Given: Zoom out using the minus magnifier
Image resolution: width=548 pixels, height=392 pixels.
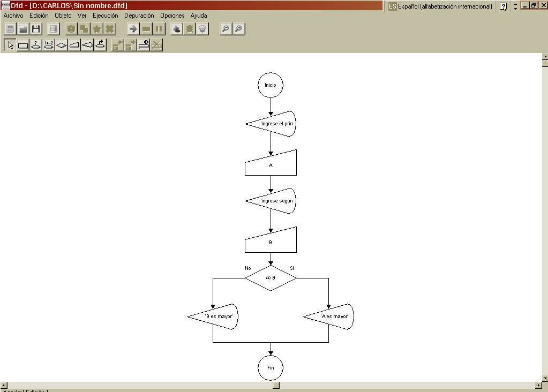Looking at the screenshot, I should pyautogui.click(x=226, y=28).
